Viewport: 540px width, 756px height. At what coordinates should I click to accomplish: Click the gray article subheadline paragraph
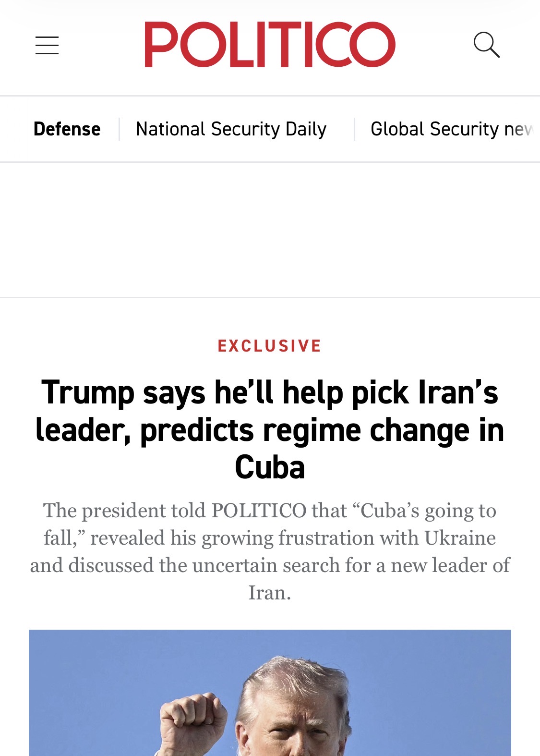(x=270, y=551)
